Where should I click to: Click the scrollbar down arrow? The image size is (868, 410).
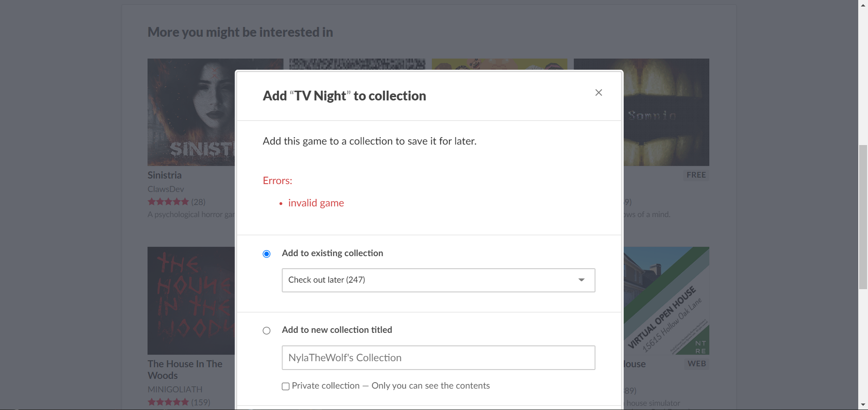click(x=863, y=405)
